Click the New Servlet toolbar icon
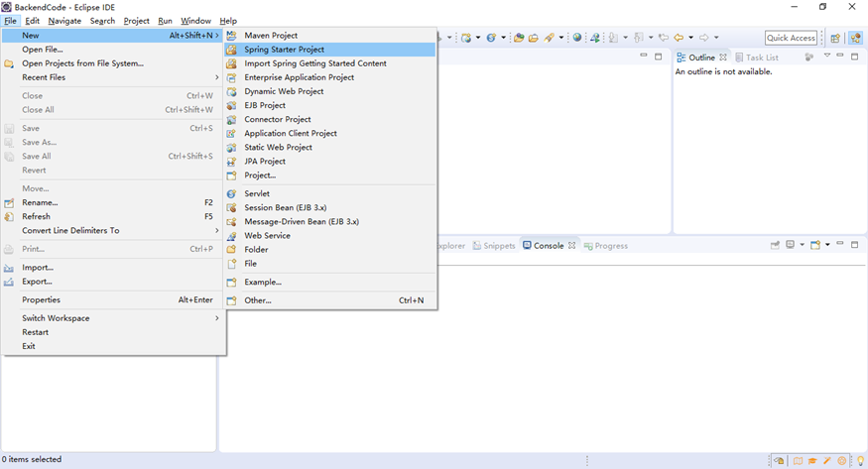868x469 pixels. tap(491, 38)
